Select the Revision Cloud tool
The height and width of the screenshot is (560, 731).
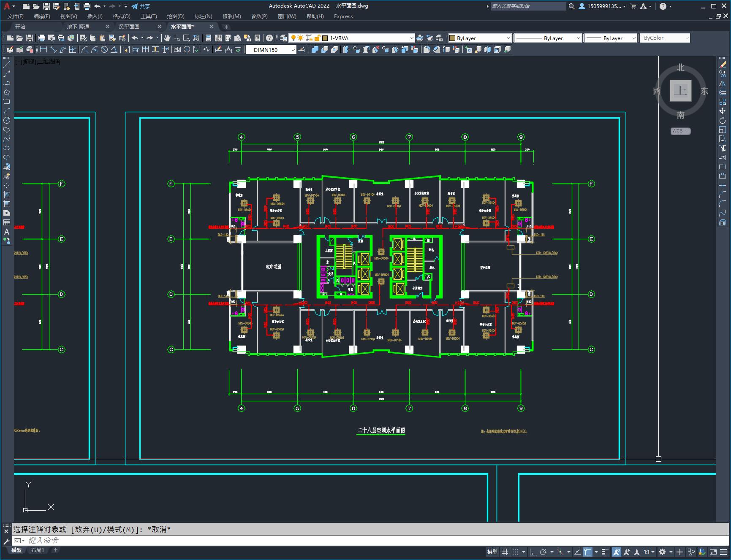[7, 130]
